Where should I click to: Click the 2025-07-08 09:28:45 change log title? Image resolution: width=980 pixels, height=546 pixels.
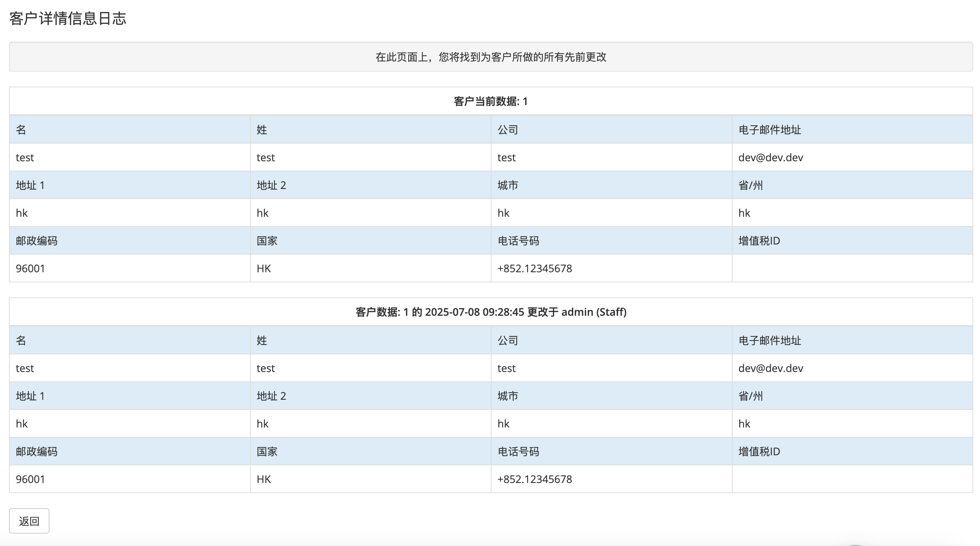coord(491,312)
